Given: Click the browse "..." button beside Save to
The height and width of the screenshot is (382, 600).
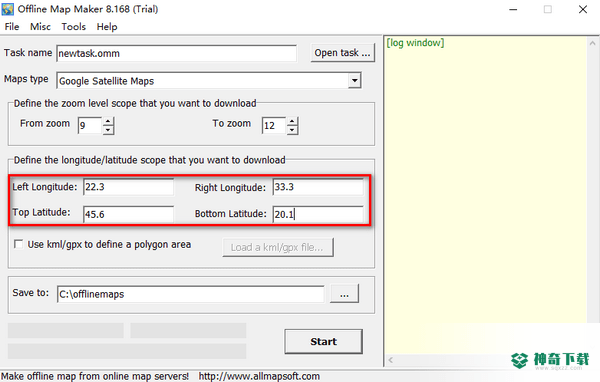Looking at the screenshot, I should [344, 294].
